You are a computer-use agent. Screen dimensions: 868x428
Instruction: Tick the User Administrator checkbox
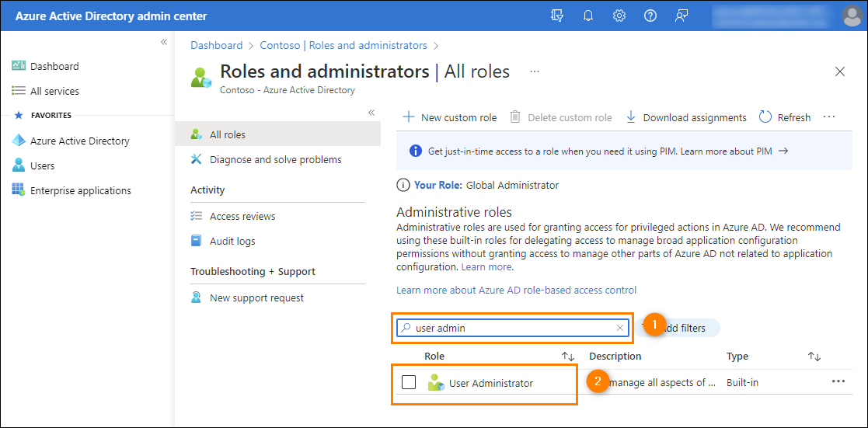[409, 382]
